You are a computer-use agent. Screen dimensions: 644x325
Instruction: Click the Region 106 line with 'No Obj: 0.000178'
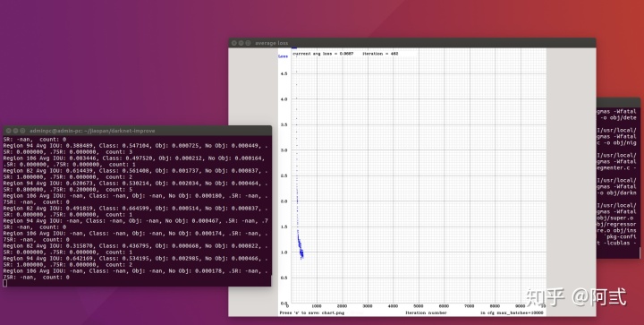click(x=136, y=270)
